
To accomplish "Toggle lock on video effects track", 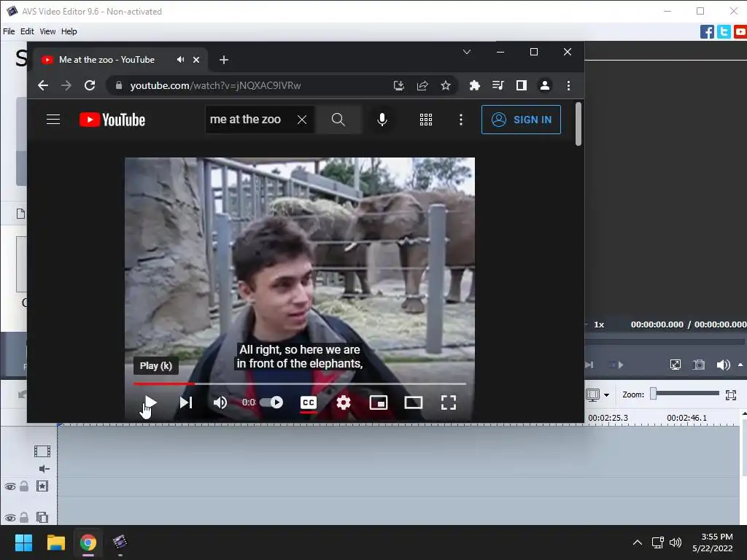I will click(x=24, y=486).
